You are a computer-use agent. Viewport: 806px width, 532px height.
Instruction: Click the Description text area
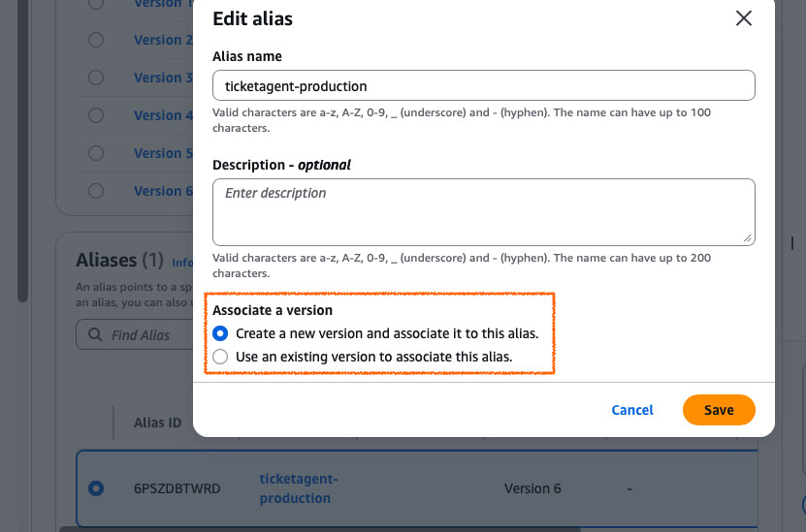coord(483,211)
